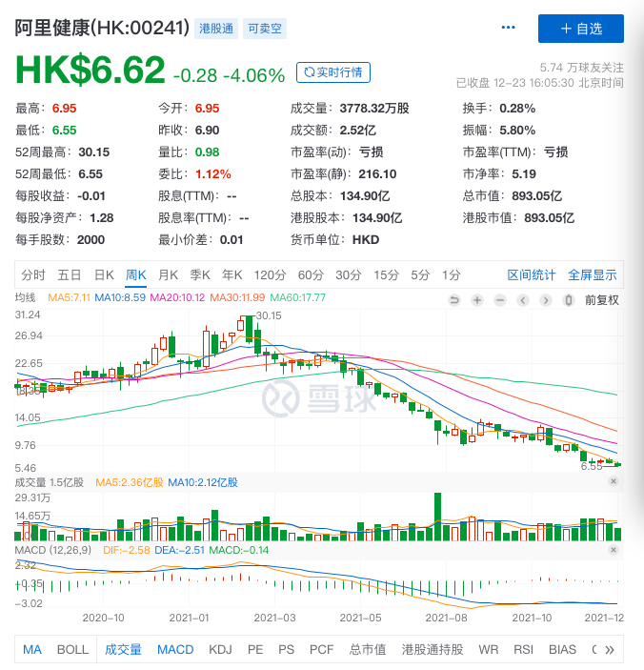Click the 成交量 3778.32万股 value
The image size is (644, 670).
tap(374, 108)
